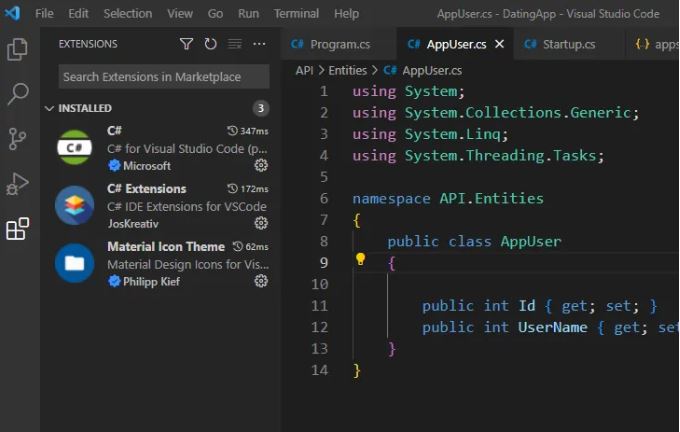The width and height of the screenshot is (680, 432).
Task: Open manage gear for C# Extensions by JosKreativ
Action: pyautogui.click(x=261, y=223)
